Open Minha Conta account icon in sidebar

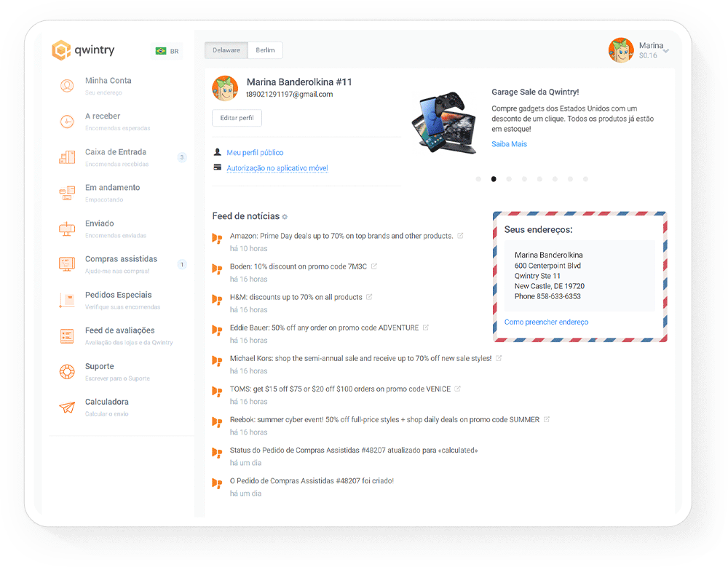tap(67, 86)
